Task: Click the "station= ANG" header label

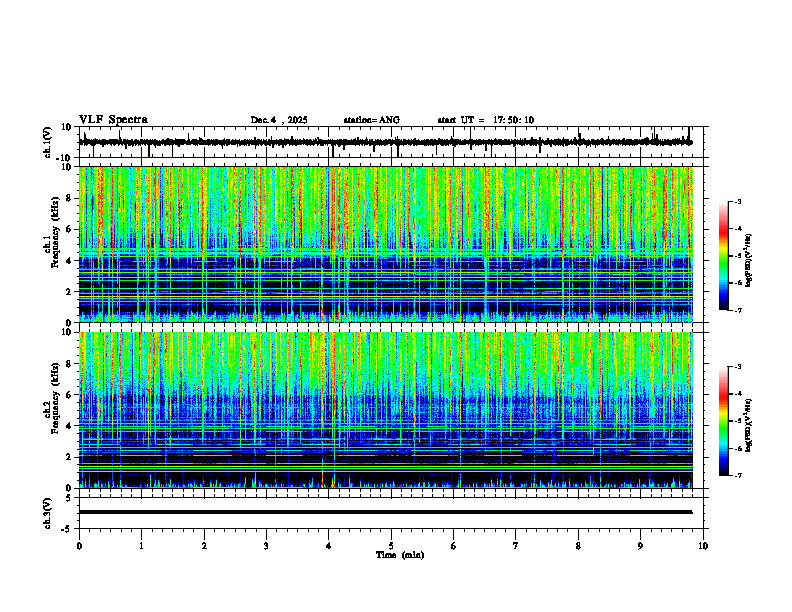Action: [x=371, y=120]
